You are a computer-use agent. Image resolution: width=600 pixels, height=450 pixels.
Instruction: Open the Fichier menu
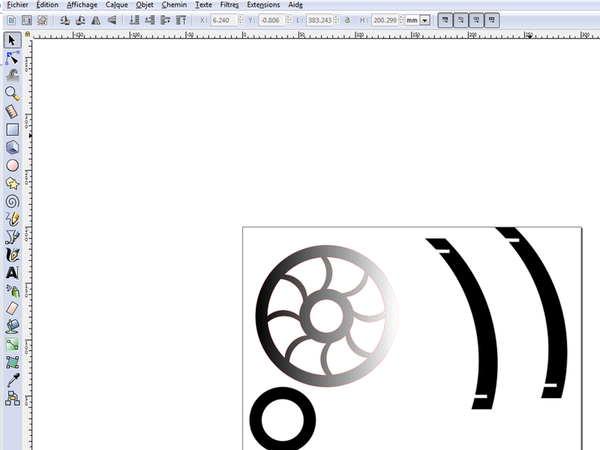pyautogui.click(x=17, y=5)
